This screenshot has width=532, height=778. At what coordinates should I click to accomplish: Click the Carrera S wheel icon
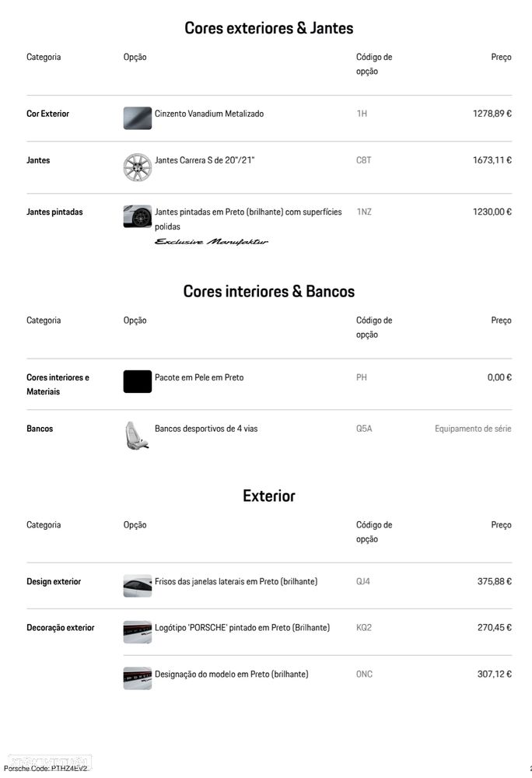(x=138, y=167)
